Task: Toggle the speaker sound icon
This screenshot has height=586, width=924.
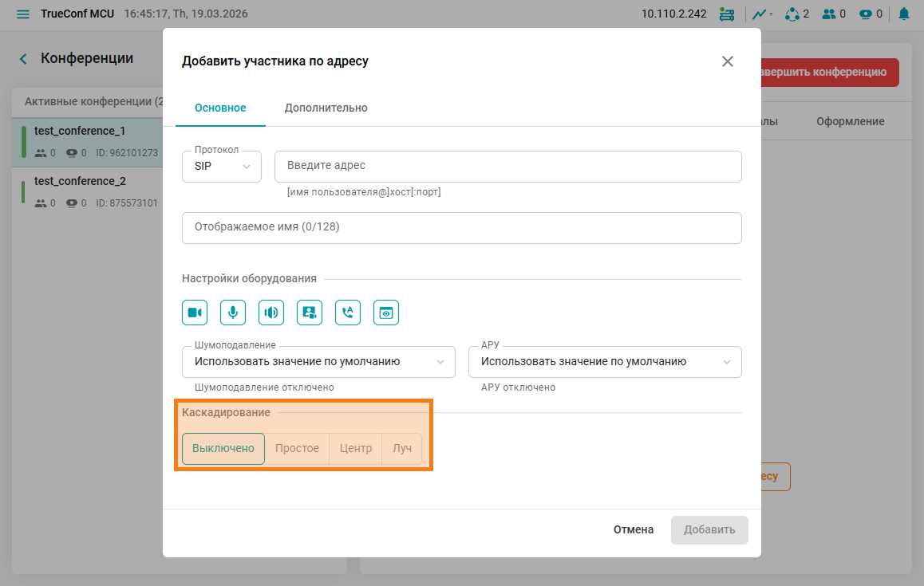Action: click(x=271, y=313)
